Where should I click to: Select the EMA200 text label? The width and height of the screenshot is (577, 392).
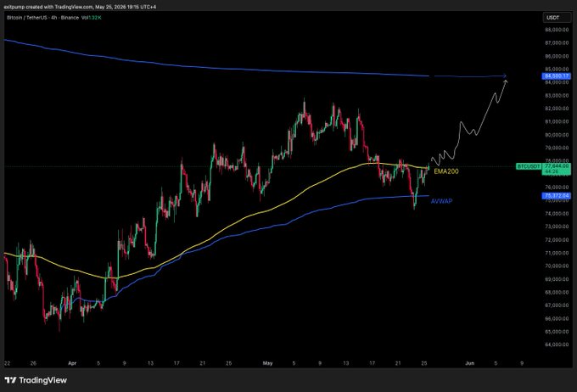click(446, 171)
